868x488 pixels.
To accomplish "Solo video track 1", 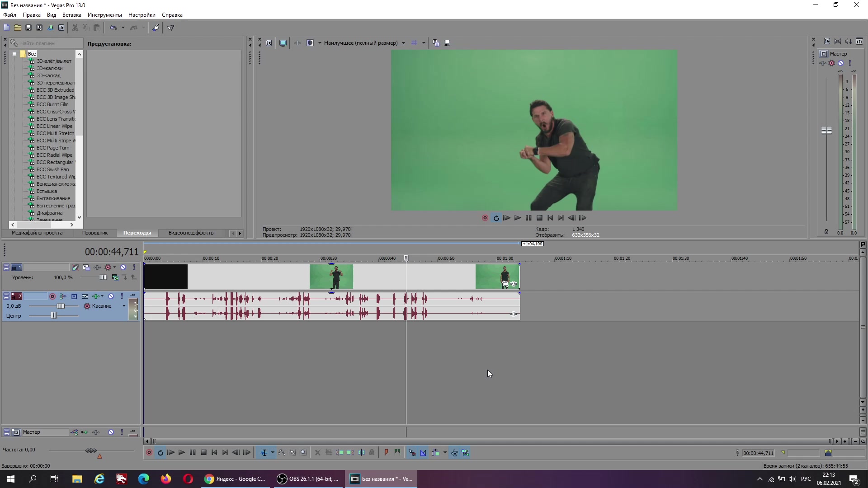I will (134, 267).
